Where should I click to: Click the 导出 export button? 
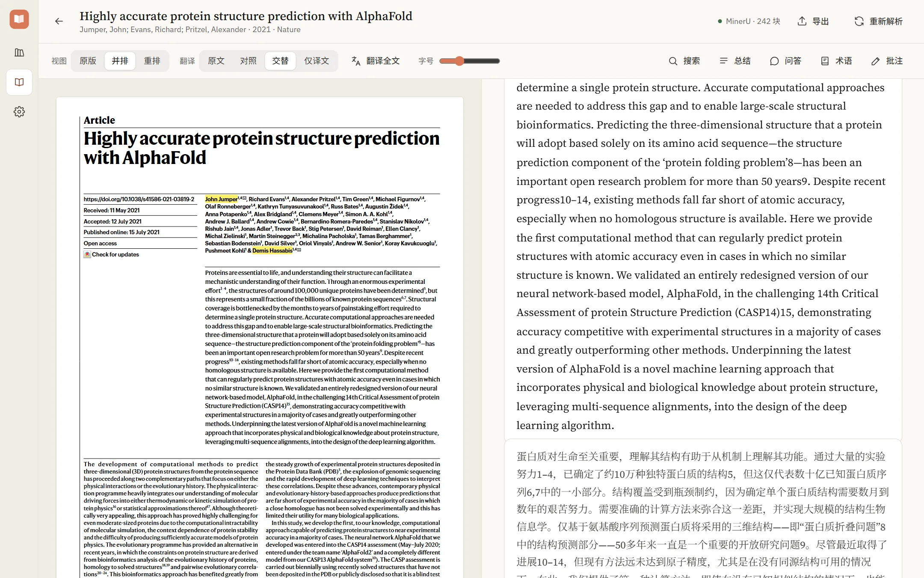coord(814,21)
